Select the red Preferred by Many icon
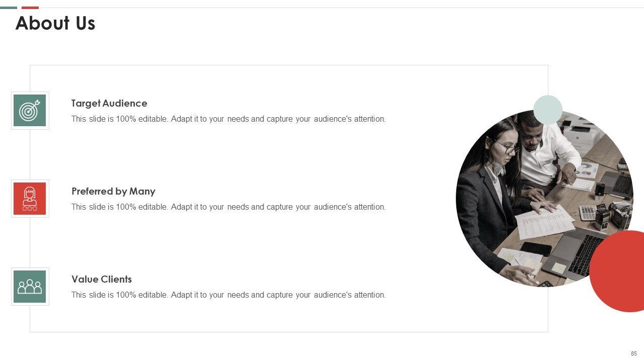 click(30, 199)
